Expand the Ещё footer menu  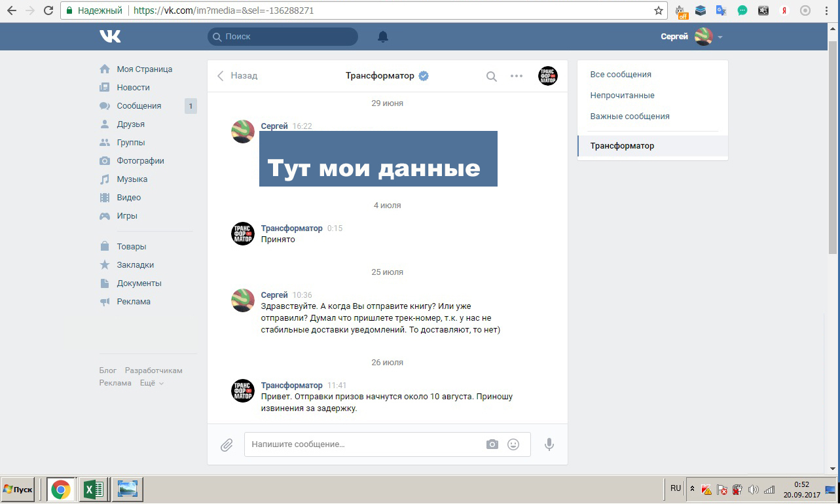151,383
